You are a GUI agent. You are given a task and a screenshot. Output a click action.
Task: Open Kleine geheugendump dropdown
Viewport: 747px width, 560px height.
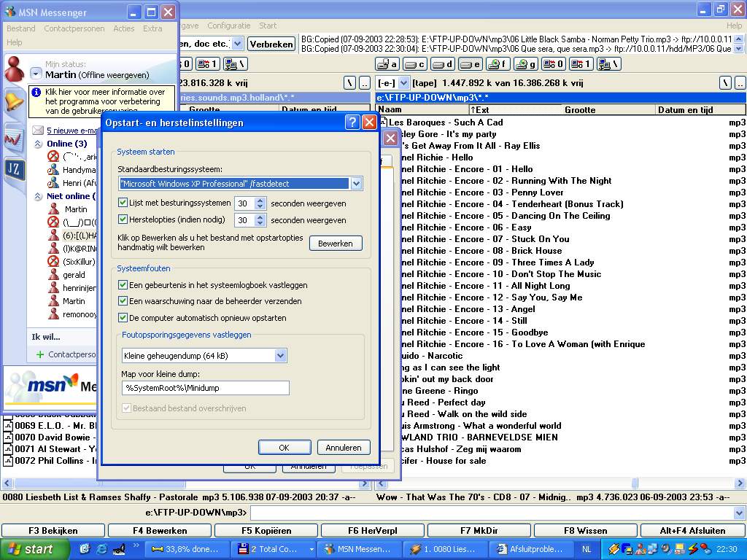(281, 355)
